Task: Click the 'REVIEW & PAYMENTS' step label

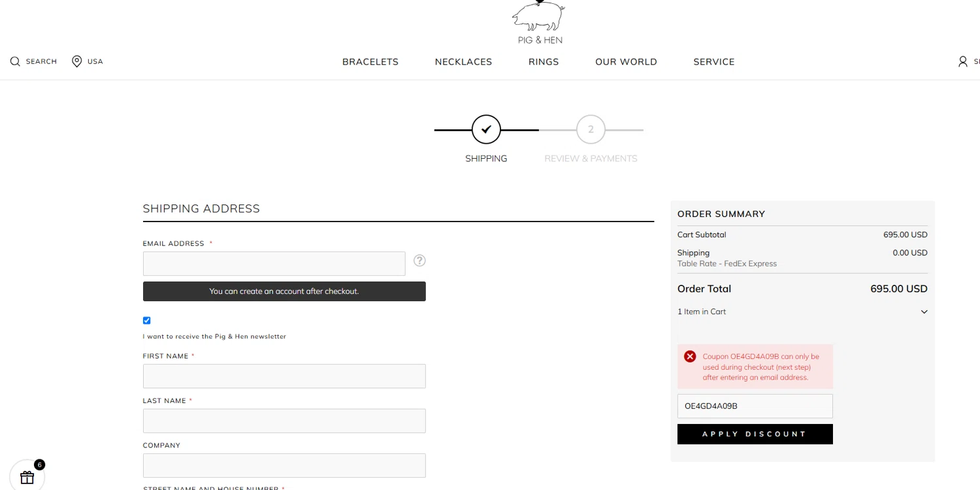Action: pyautogui.click(x=591, y=159)
